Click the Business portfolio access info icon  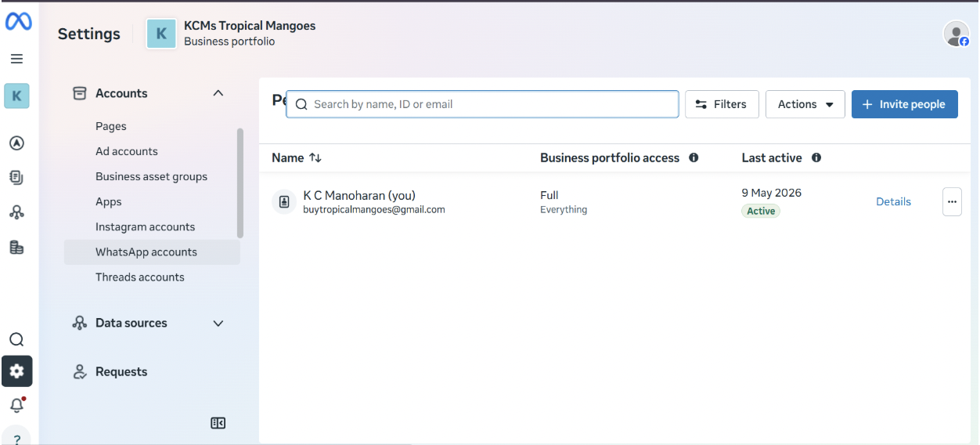(x=694, y=157)
